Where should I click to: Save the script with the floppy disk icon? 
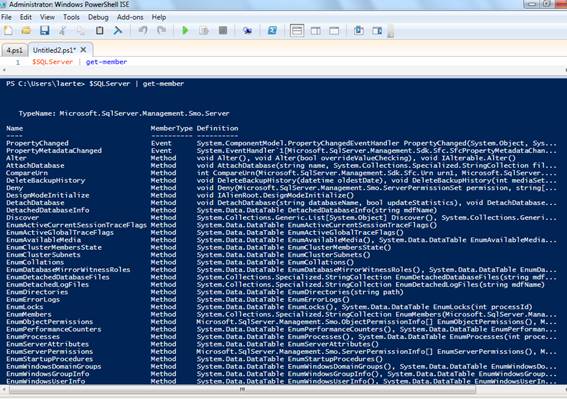tap(44, 30)
